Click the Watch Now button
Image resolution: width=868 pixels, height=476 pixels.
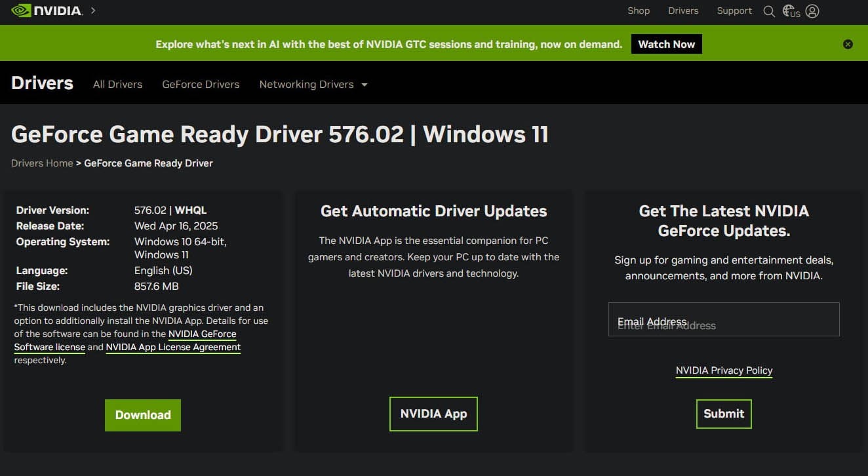point(666,45)
